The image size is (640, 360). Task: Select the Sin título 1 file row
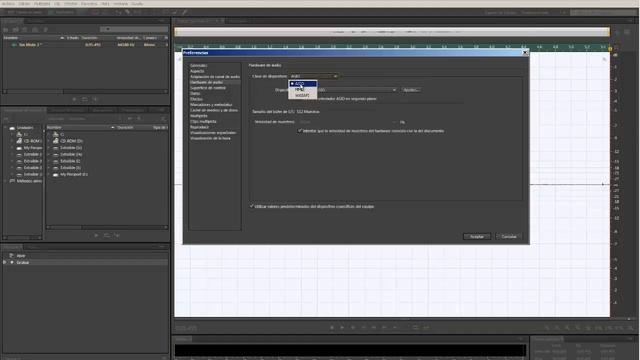85,44
